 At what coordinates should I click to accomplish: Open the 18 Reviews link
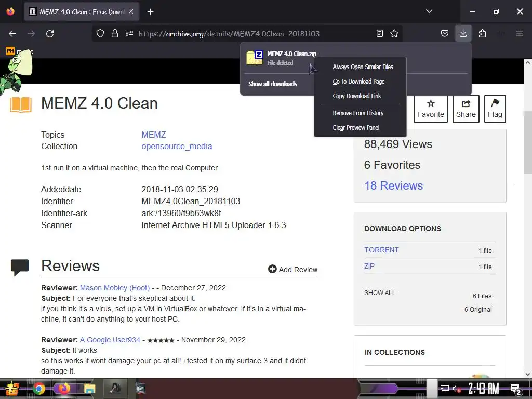(x=394, y=185)
